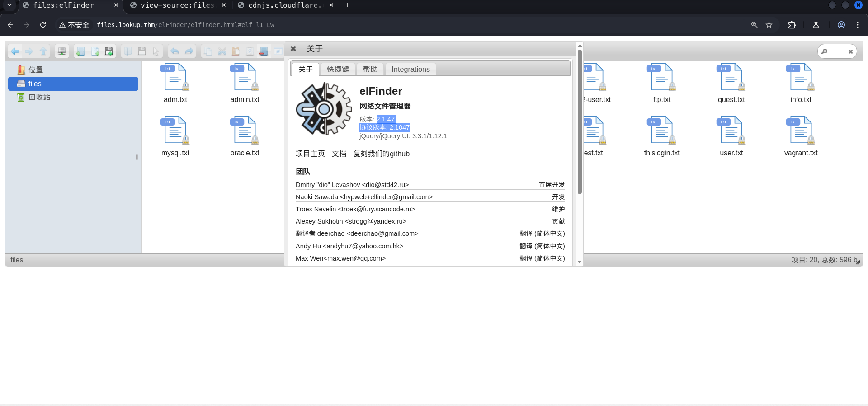Open the 项目主页 link
868x406 pixels.
coord(310,154)
